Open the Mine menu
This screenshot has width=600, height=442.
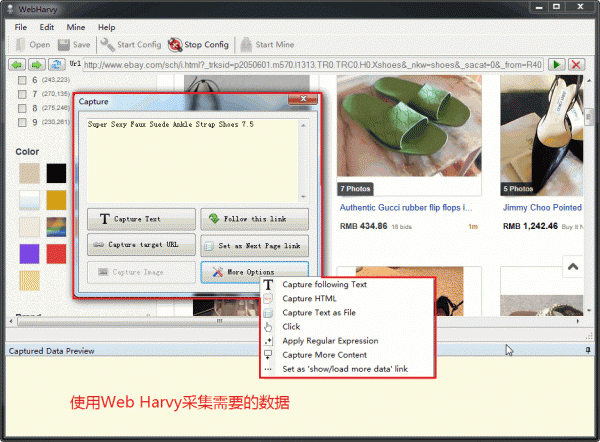pos(76,27)
